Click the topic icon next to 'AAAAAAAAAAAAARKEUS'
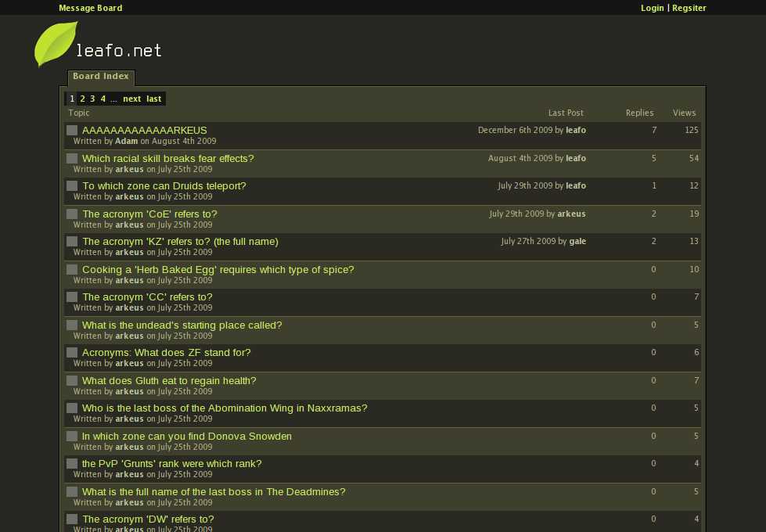This screenshot has height=532, width=766. point(71,130)
